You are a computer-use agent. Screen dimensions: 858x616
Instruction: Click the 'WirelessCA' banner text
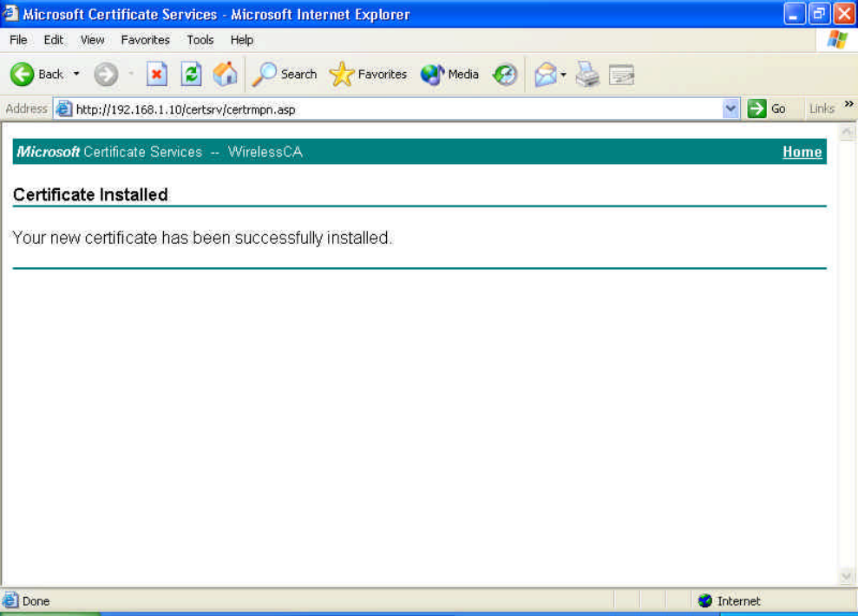[265, 152]
